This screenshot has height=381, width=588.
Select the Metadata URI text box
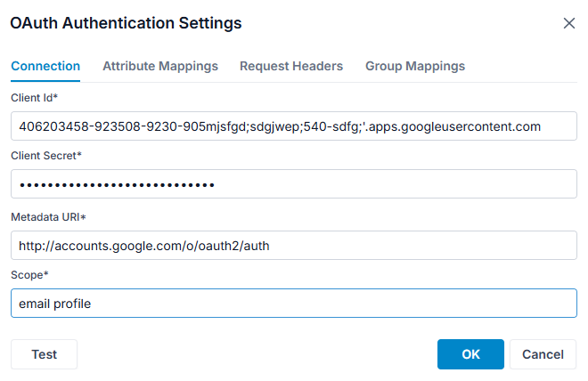[294, 246]
